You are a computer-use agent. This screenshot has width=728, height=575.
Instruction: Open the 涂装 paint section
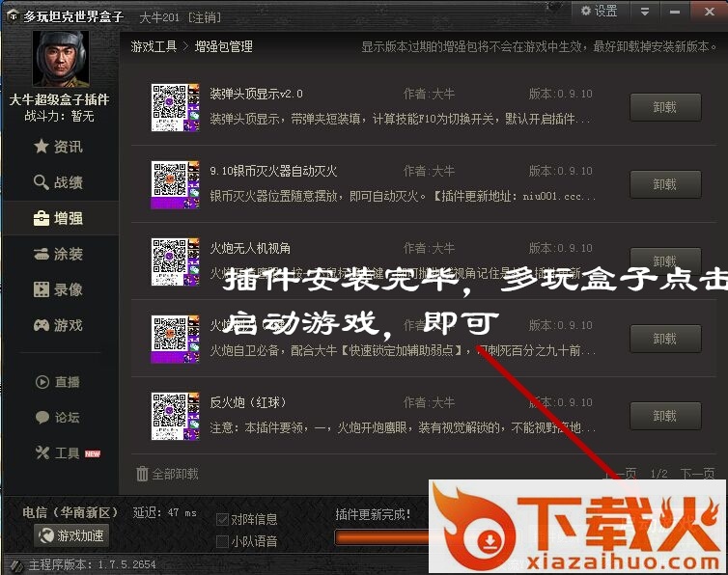59,254
